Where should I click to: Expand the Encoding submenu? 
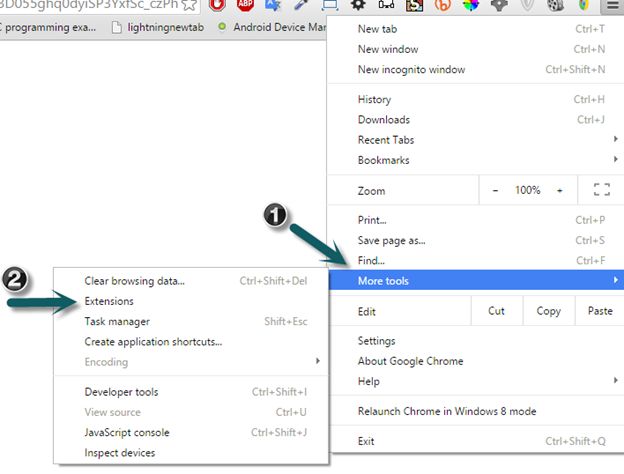pyautogui.click(x=191, y=362)
